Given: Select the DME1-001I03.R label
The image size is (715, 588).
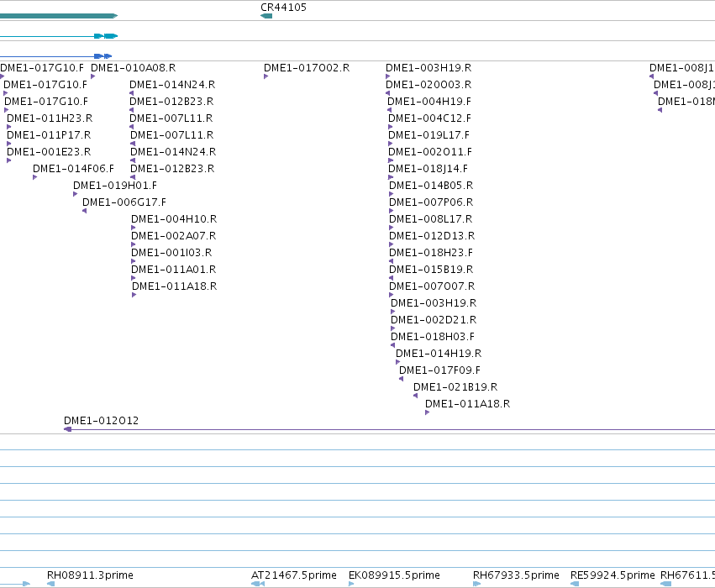Looking at the screenshot, I should pyautogui.click(x=172, y=253).
